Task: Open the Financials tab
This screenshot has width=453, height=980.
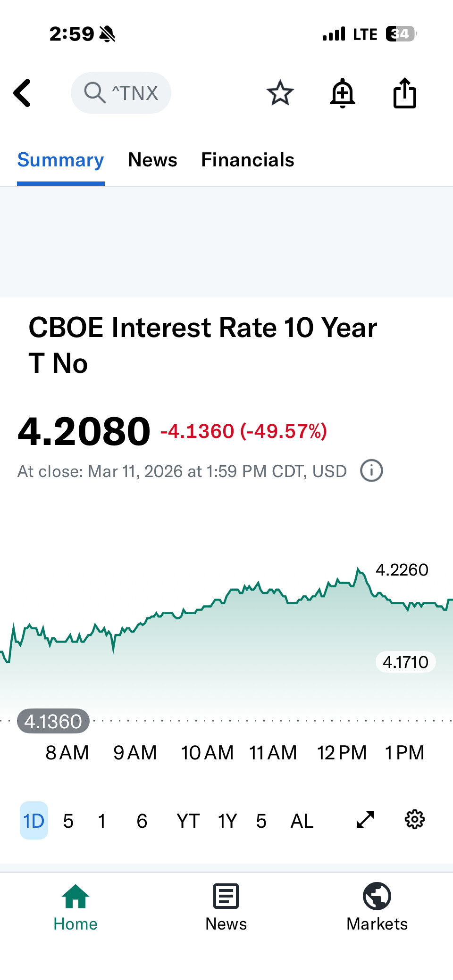Action: pos(248,160)
